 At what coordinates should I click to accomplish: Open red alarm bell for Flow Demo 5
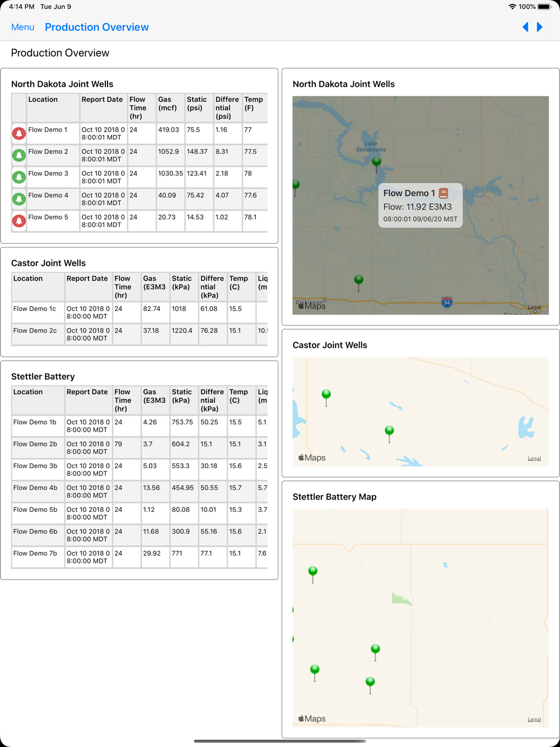click(x=19, y=221)
